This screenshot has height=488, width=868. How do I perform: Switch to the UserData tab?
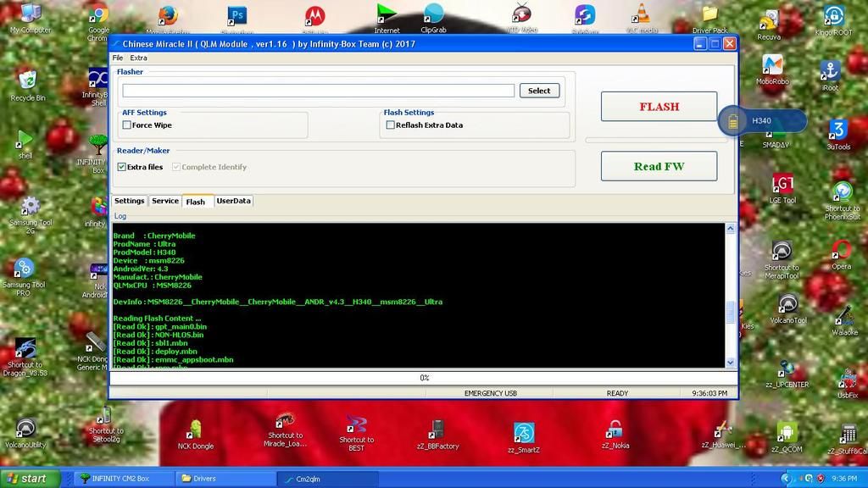tap(233, 201)
